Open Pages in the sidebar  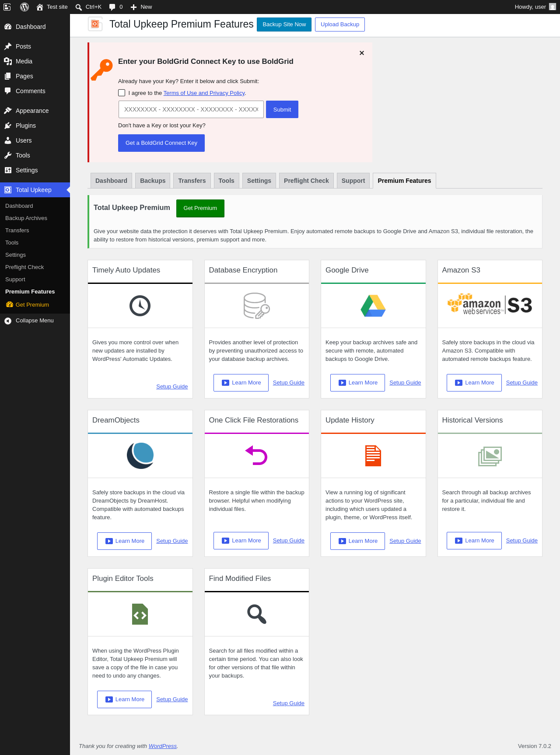(x=35, y=76)
